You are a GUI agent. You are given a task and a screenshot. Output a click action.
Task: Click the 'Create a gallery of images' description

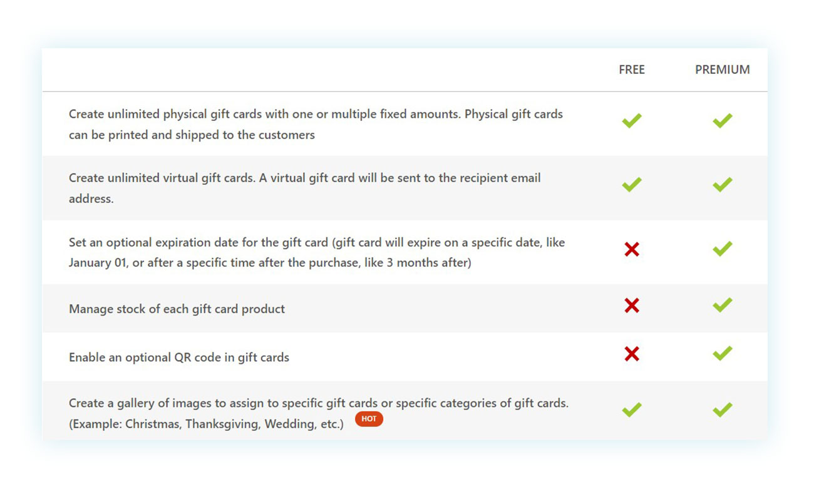coord(319,413)
